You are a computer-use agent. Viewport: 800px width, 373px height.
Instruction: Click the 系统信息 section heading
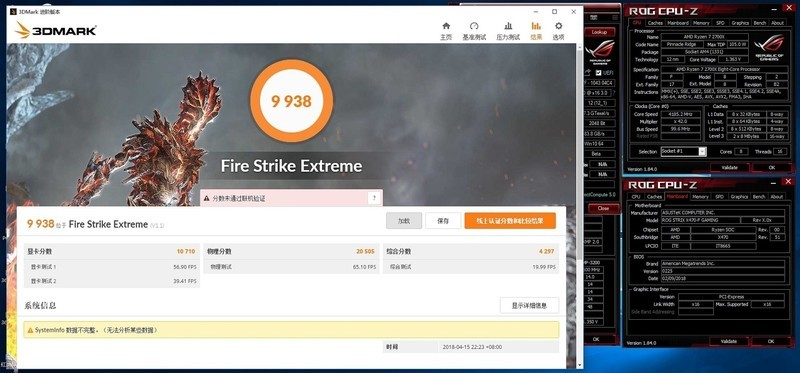(x=40, y=306)
